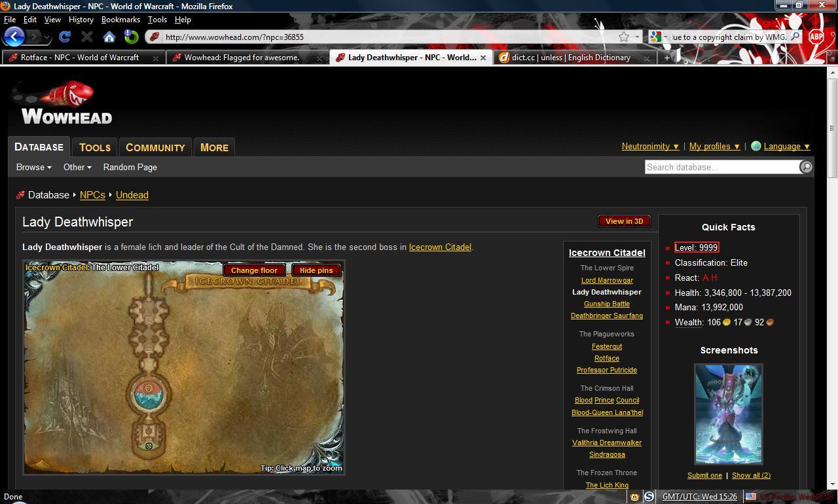Open the Lady Deathwhisper screenshot thumbnail
Image resolution: width=838 pixels, height=504 pixels.
pos(729,414)
